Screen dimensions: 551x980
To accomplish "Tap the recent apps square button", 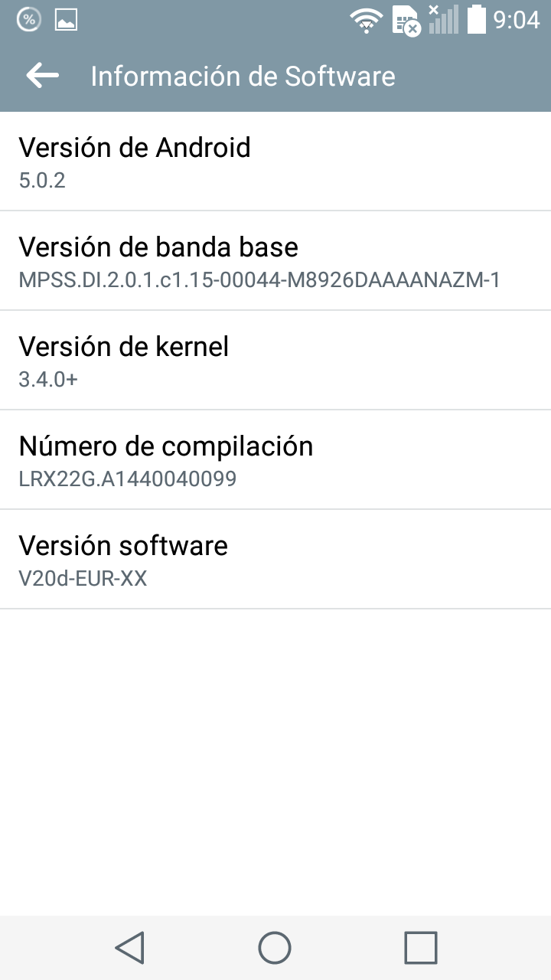I will coord(420,948).
